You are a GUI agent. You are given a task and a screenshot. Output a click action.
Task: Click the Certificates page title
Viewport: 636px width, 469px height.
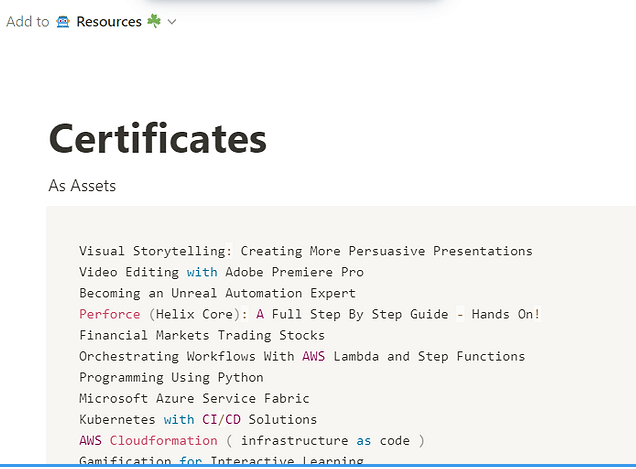(157, 138)
